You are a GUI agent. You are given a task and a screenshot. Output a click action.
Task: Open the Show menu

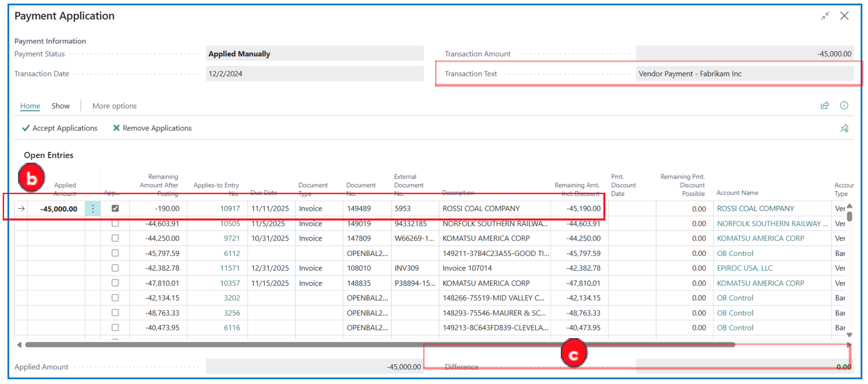61,106
